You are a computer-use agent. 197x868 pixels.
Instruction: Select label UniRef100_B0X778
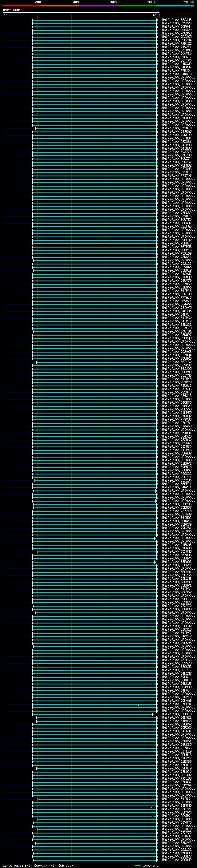click(x=177, y=152)
